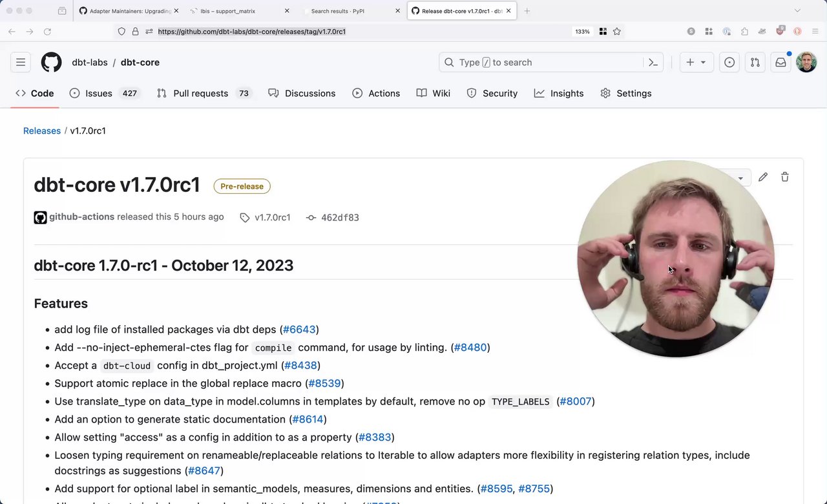The image size is (827, 504).
Task: Focus the Type / to search field
Action: (x=550, y=62)
